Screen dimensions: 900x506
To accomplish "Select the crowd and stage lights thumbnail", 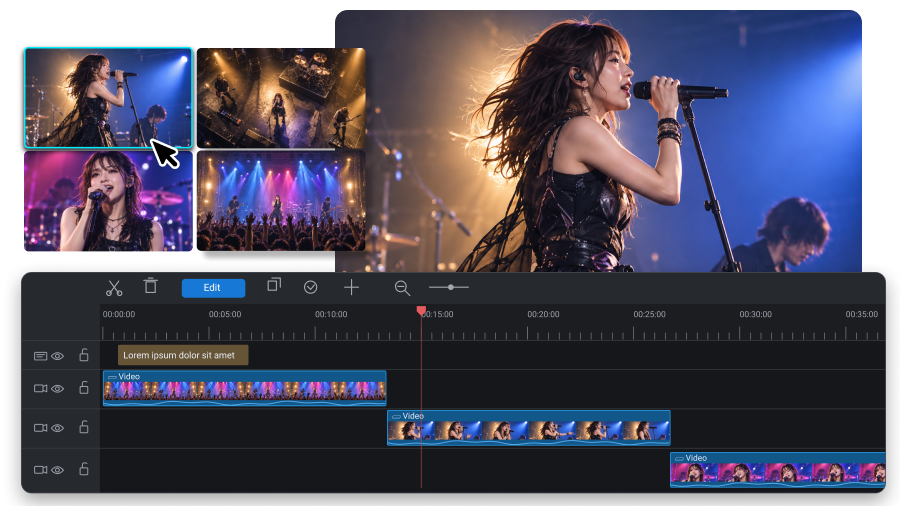I will click(281, 201).
